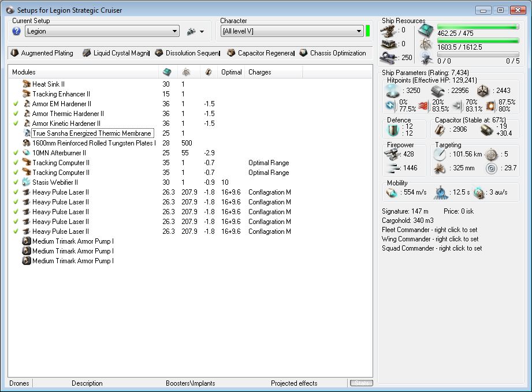Screen dimensions: 532x392
Task: Expand the Character dropdown set to All level V
Action: point(291,31)
